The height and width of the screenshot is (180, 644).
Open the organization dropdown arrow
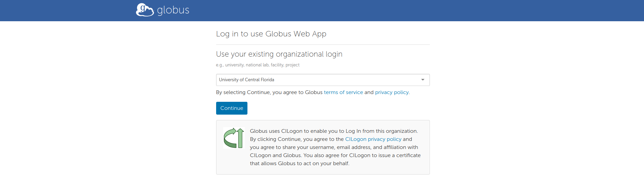tap(422, 80)
